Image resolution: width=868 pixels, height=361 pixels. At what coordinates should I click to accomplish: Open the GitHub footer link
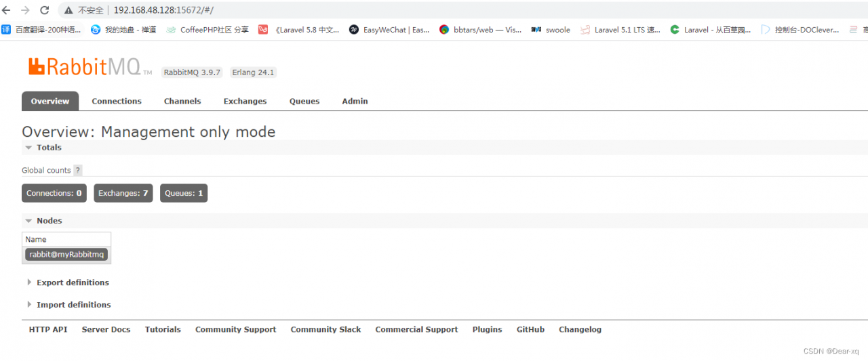tap(530, 329)
